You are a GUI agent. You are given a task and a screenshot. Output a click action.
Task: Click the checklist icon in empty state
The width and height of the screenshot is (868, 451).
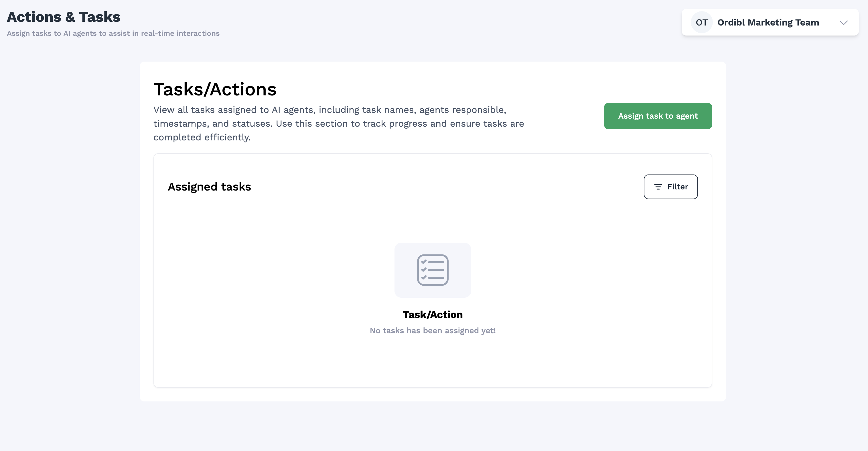tap(433, 270)
